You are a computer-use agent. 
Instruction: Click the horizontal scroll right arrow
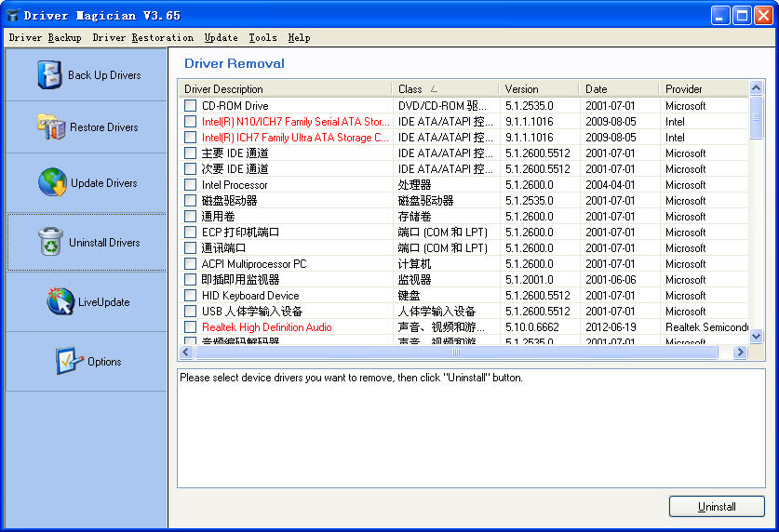pos(740,352)
